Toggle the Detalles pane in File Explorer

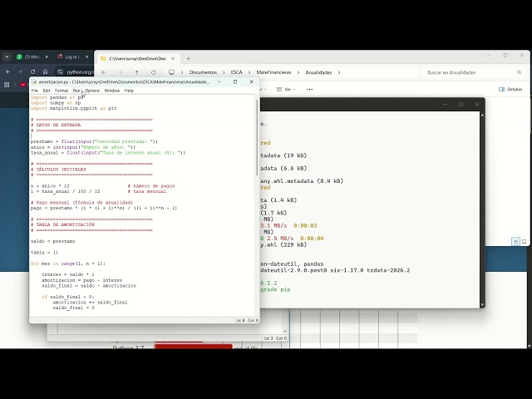[510, 90]
